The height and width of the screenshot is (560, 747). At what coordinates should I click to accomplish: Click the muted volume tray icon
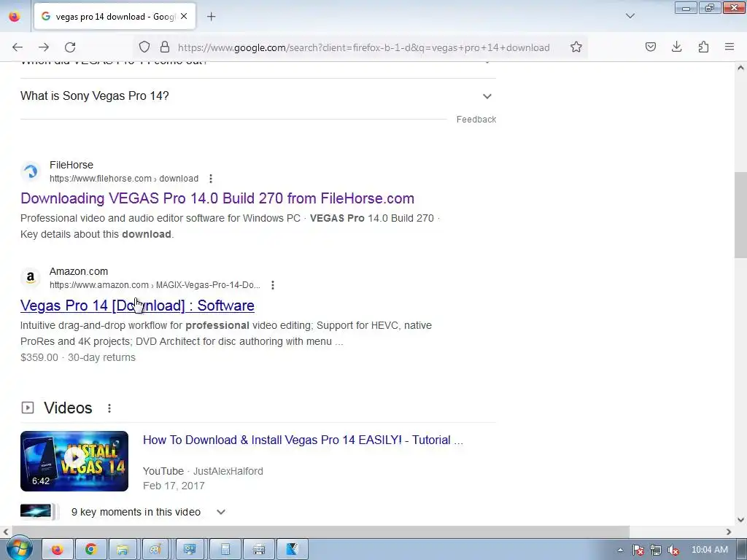pyautogui.click(x=673, y=550)
